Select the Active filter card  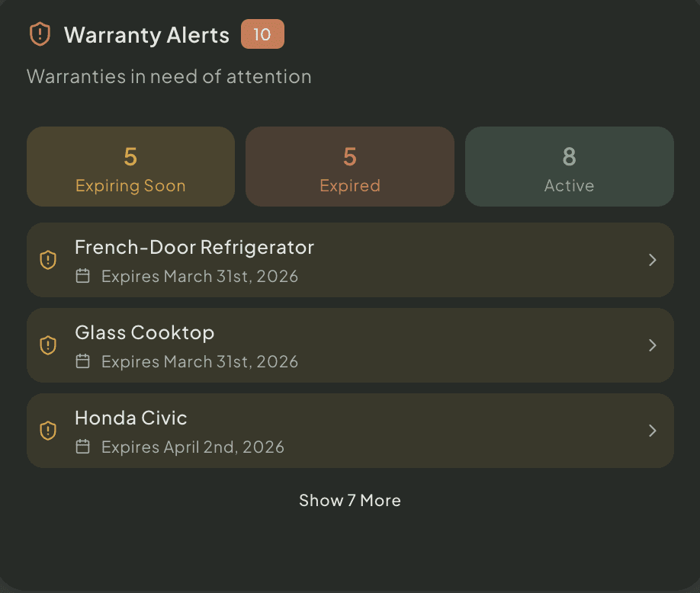(569, 166)
